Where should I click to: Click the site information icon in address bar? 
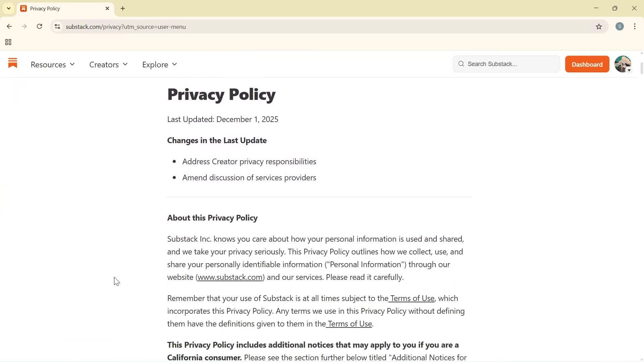57,27
